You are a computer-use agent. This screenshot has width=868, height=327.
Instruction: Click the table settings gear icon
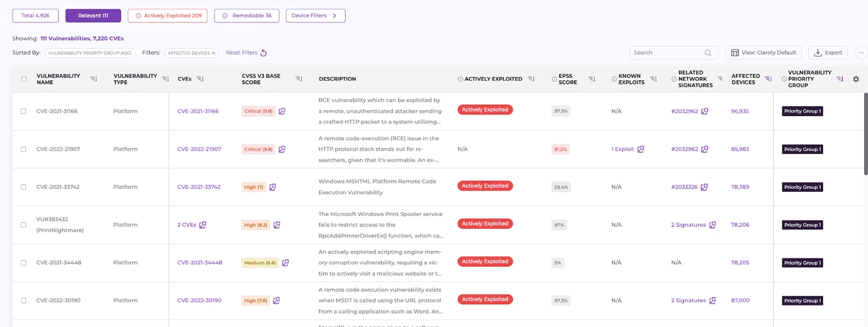click(x=855, y=79)
